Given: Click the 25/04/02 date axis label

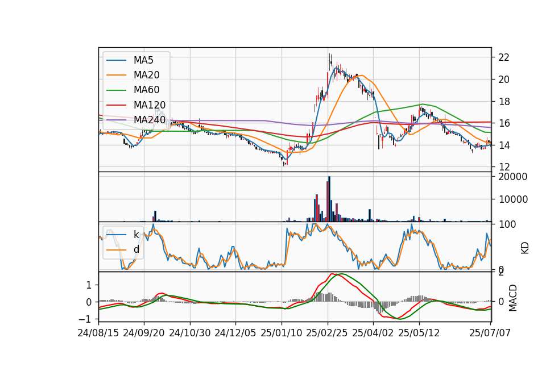Looking at the screenshot, I should pyautogui.click(x=373, y=333).
